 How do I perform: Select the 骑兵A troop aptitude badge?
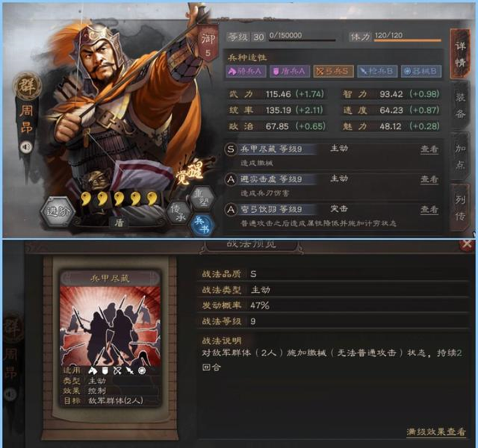coord(246,71)
